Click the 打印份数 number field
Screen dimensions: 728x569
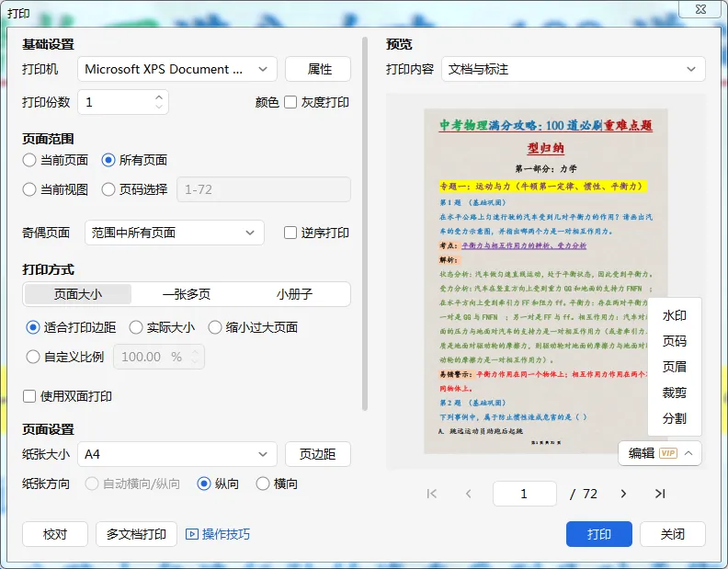coord(123,102)
